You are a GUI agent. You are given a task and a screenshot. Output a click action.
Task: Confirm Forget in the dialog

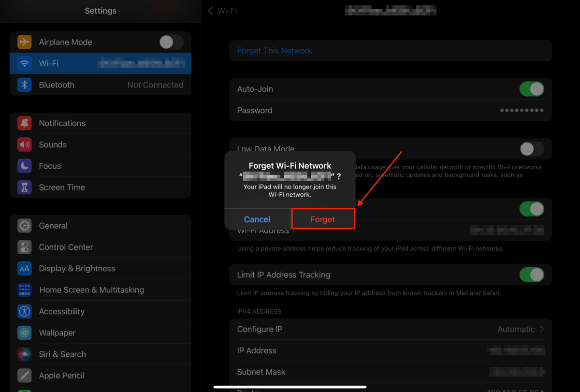pos(323,219)
